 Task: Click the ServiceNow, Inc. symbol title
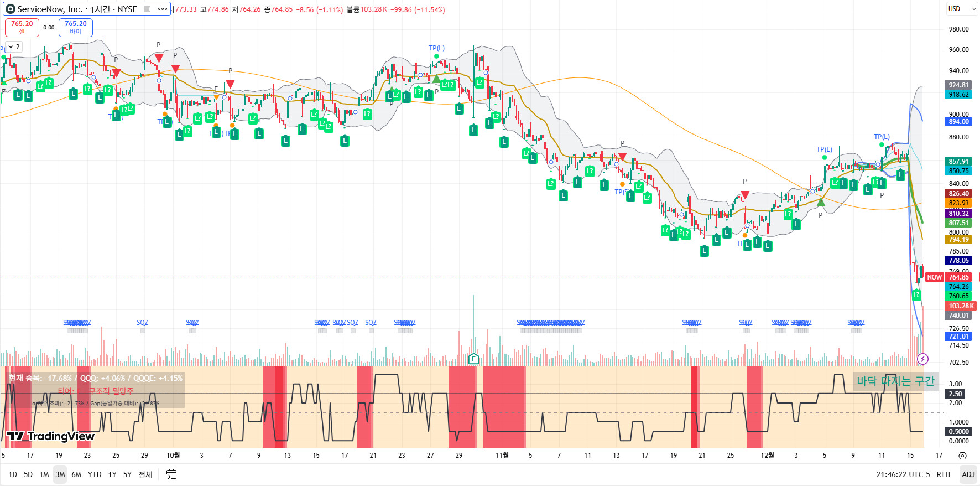(50, 9)
